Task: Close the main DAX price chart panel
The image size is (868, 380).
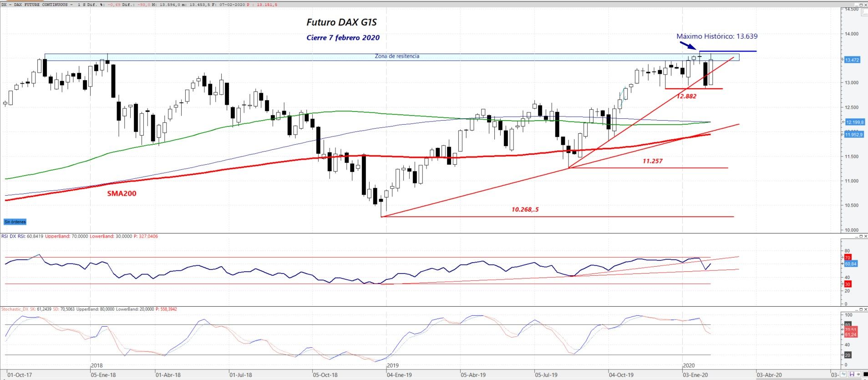Action: coord(865,5)
